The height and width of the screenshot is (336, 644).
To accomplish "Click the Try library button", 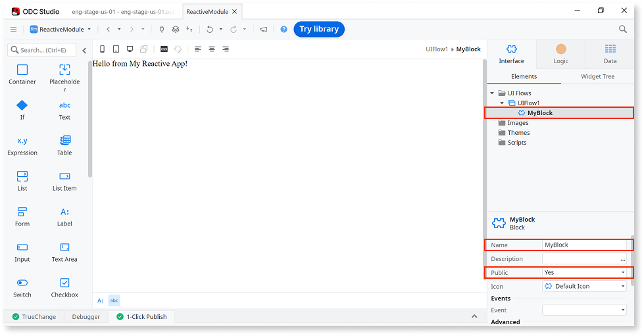I will click(x=319, y=29).
